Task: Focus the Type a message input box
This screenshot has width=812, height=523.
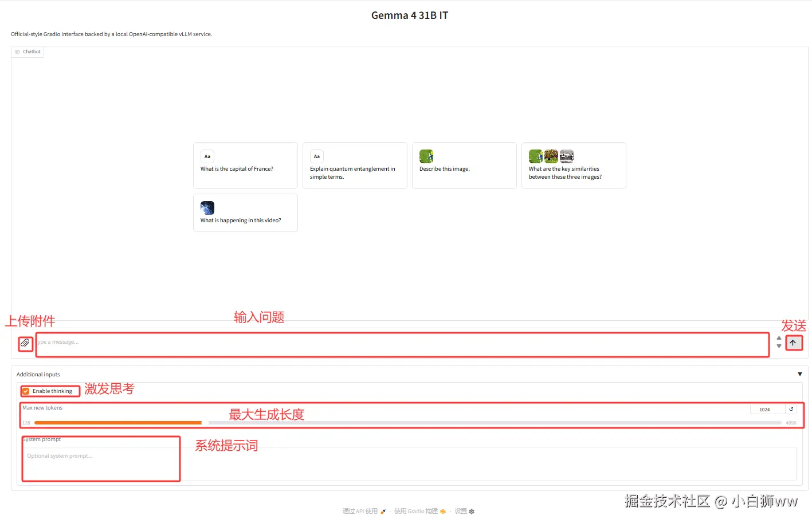Action: point(402,344)
